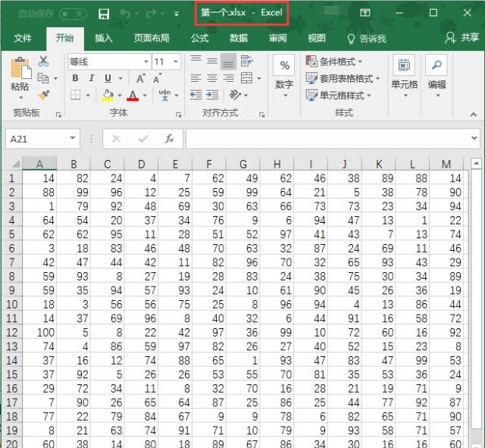This screenshot has height=448, width=485.
Task: Switch to the 视图 tab
Action: pos(317,38)
